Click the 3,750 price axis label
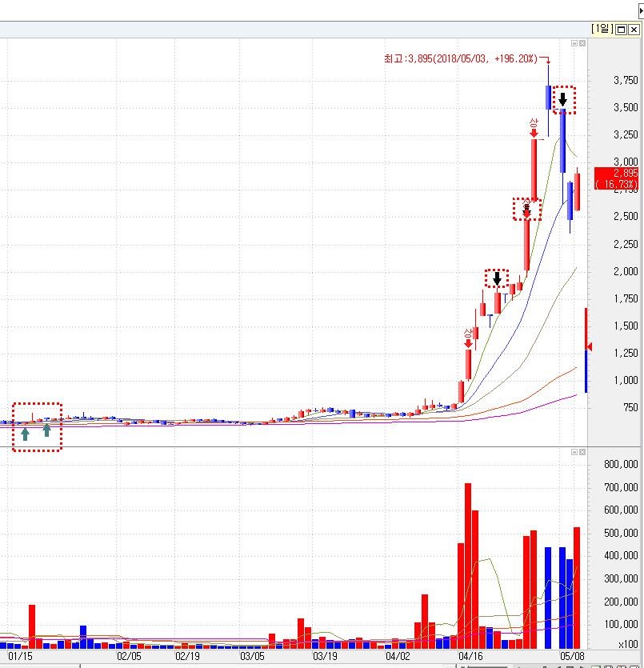The width and height of the screenshot is (644, 668). tap(626, 80)
